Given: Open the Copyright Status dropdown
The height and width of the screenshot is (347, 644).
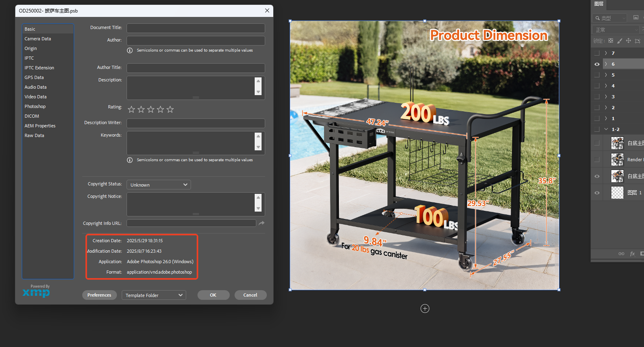Looking at the screenshot, I should (x=158, y=185).
